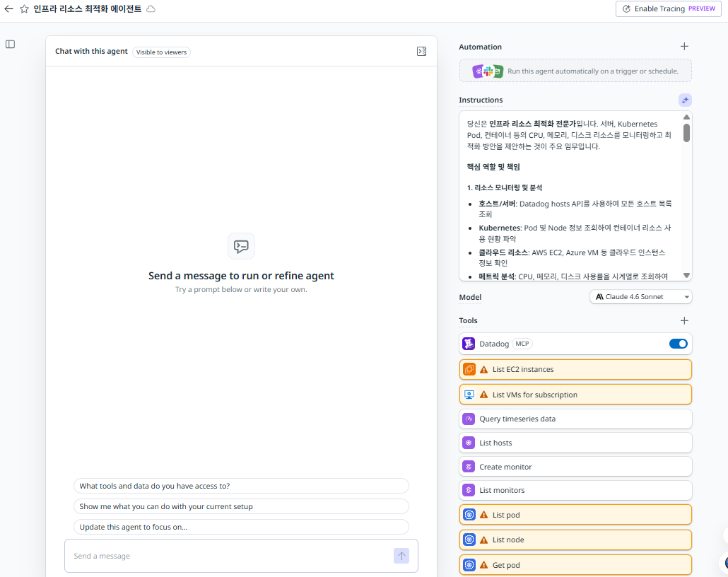Click the Kubernetes icon on Get pod
728x577 pixels.
pos(469,565)
